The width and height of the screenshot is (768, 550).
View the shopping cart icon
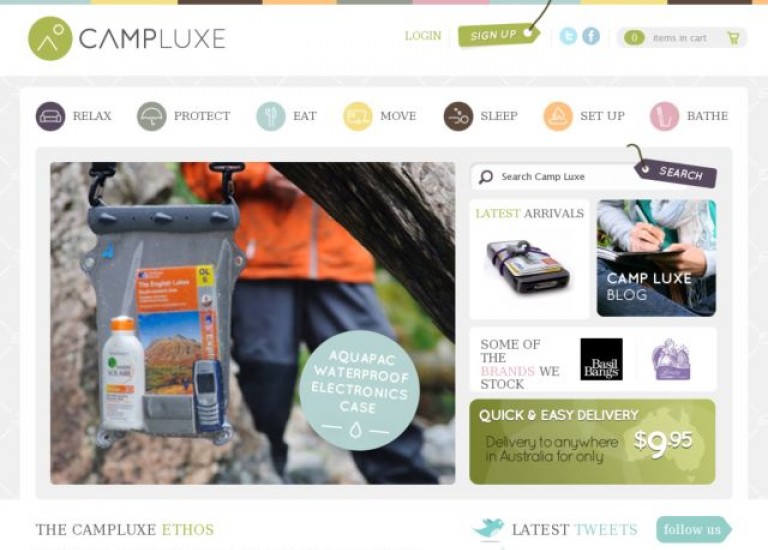[x=733, y=38]
